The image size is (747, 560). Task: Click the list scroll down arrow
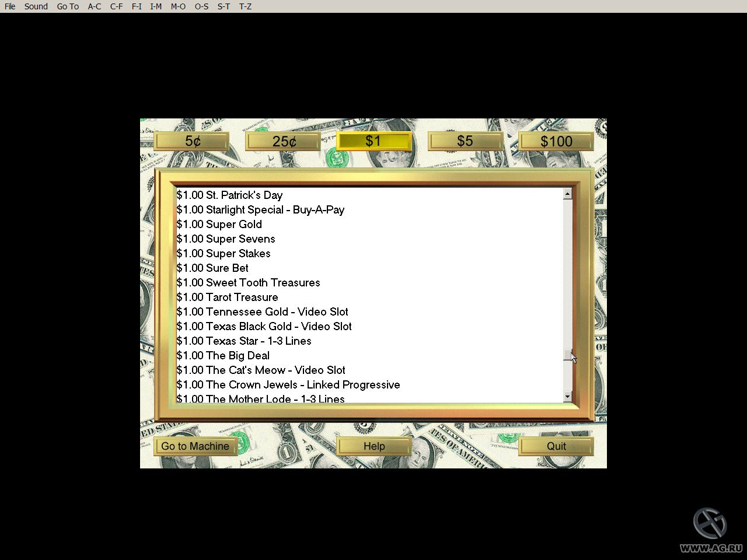(567, 397)
